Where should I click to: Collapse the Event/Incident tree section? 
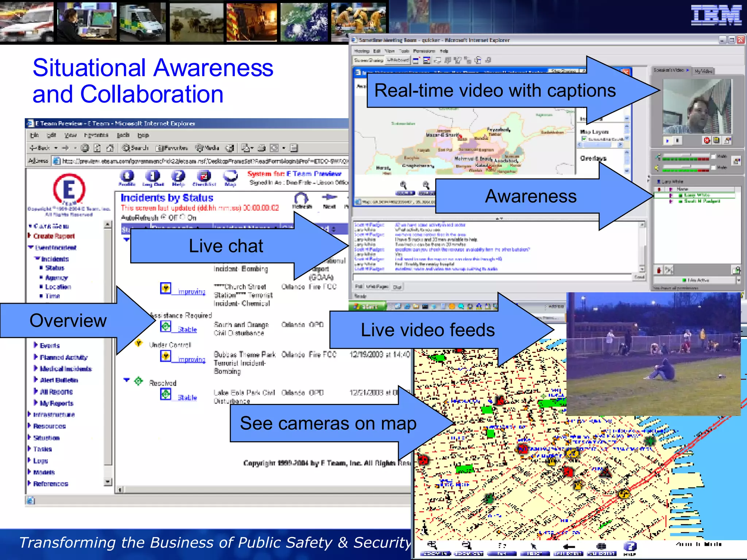31,247
